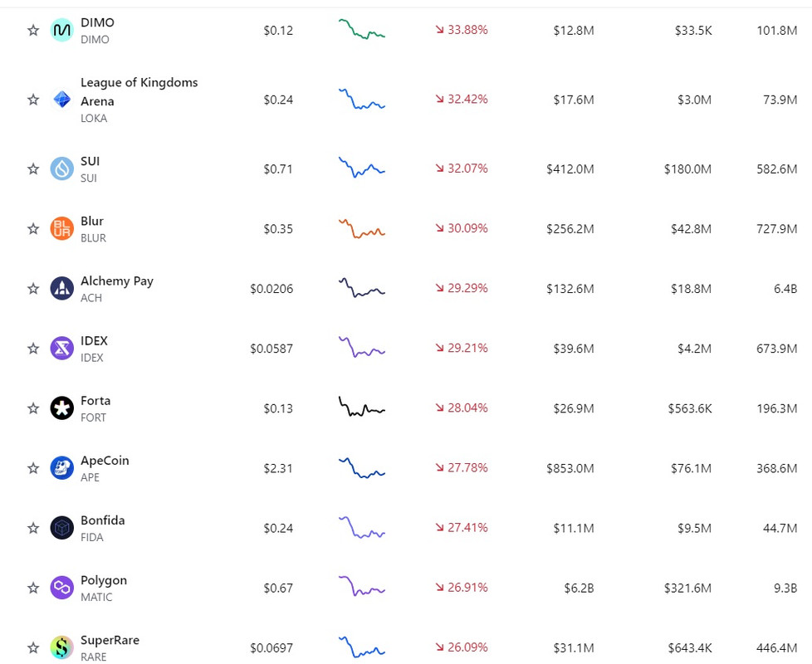Star Polygon to add to watchlist
Viewport: 812px width, 664px height.
(x=33, y=588)
